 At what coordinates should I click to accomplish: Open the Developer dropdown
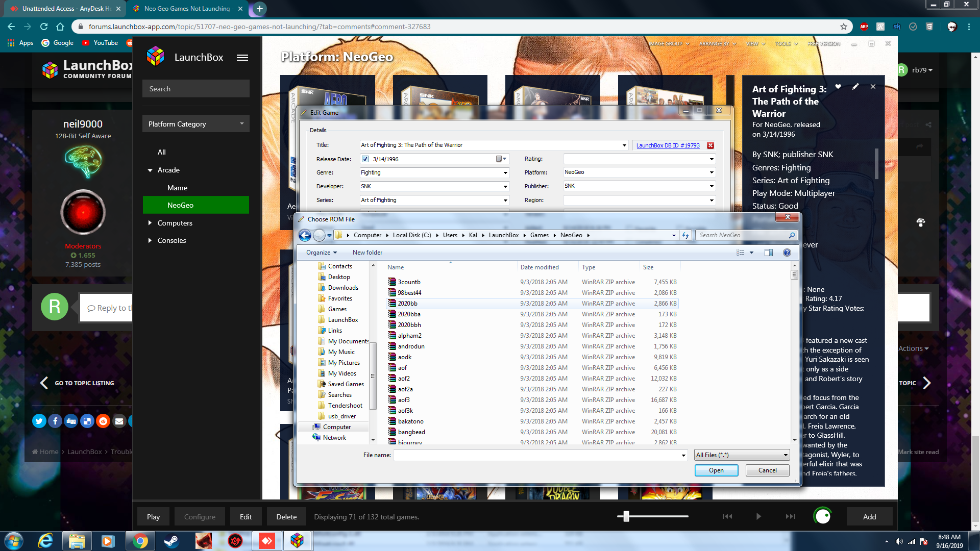pos(505,187)
